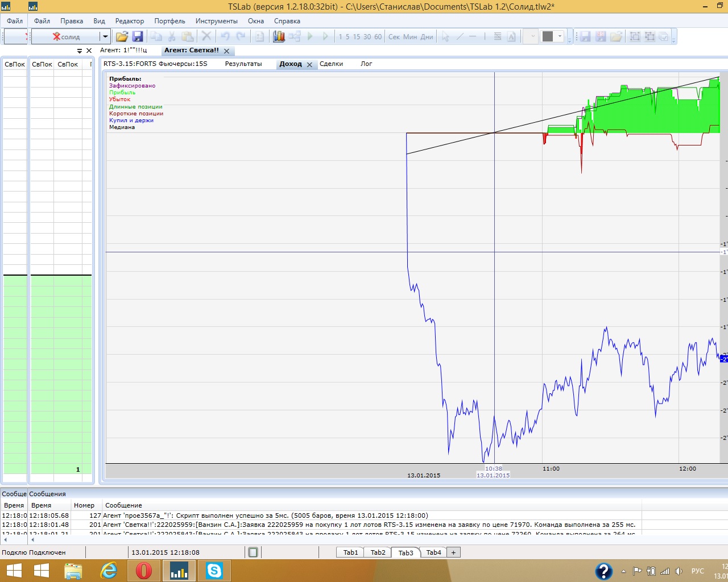Select the scissors cut icon
The width and height of the screenshot is (728, 582).
171,36
